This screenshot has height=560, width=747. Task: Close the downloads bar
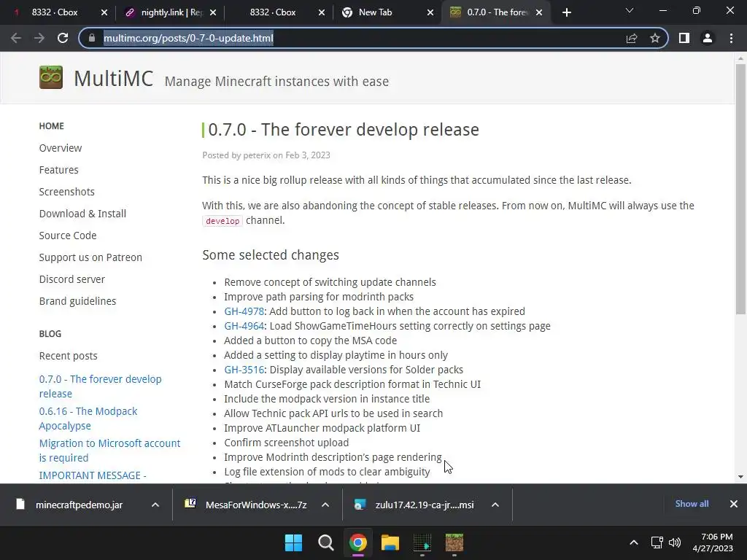pos(734,504)
